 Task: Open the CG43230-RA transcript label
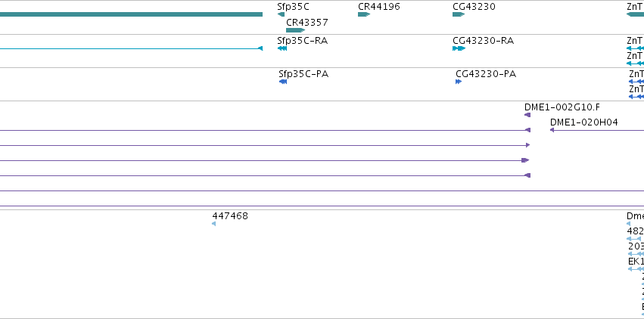pos(483,41)
